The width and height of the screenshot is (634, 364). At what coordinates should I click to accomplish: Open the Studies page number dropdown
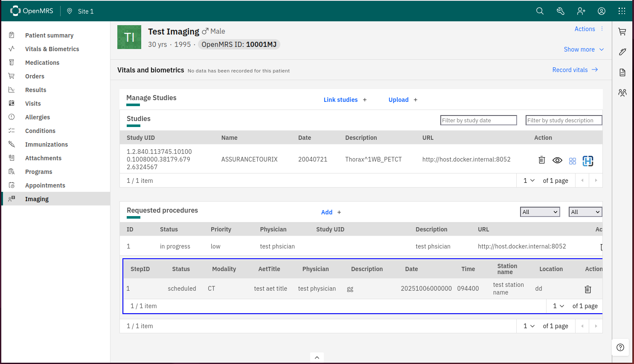(529, 181)
